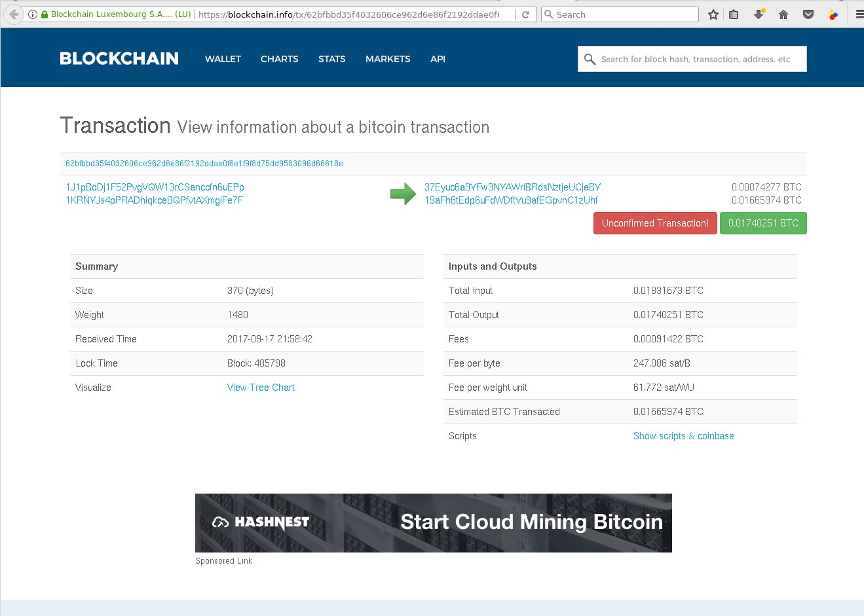Open the browser hamburger menu

point(859,14)
